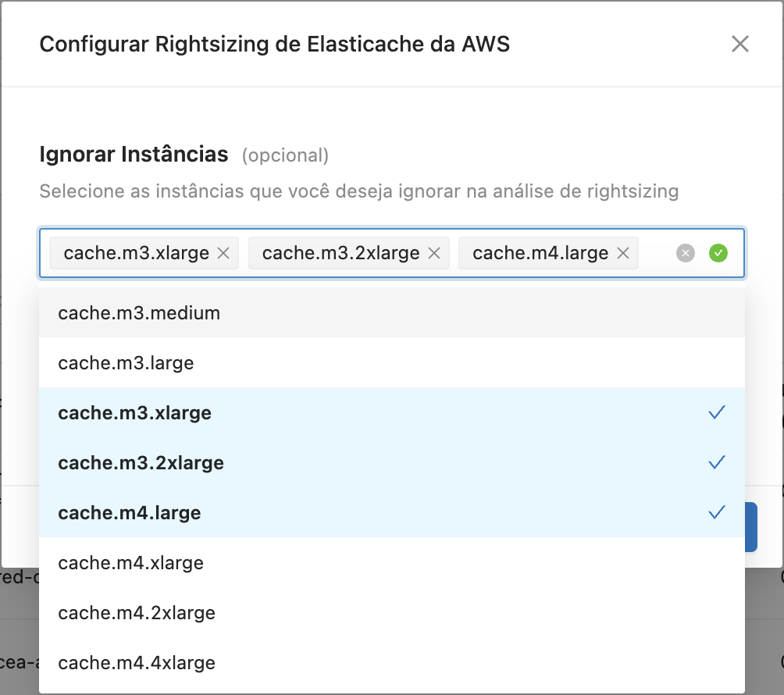Choose cache.m4.xlarge option

130,562
